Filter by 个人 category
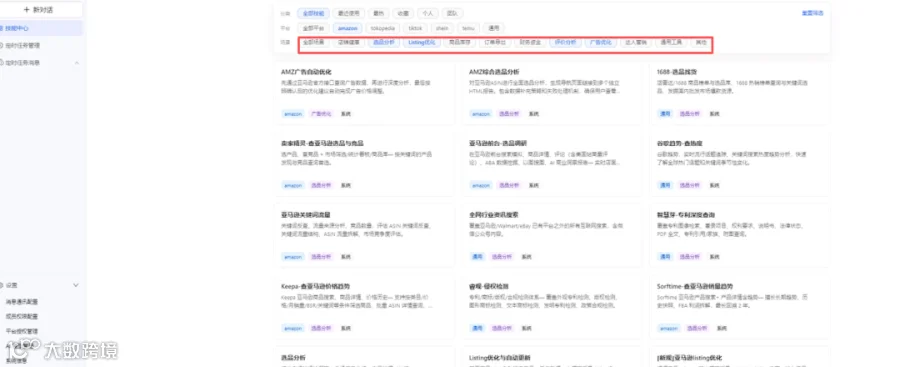Screen dimensions: 900x367 point(428,13)
